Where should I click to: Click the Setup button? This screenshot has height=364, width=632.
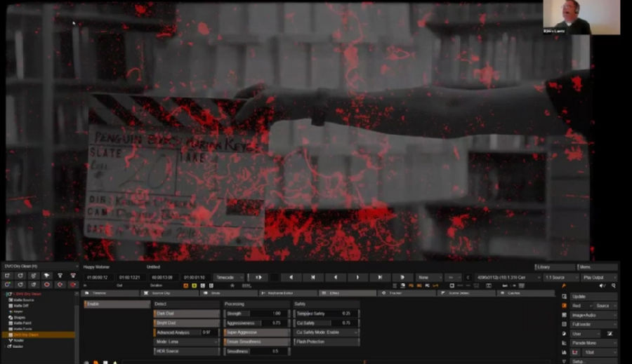[x=593, y=361]
